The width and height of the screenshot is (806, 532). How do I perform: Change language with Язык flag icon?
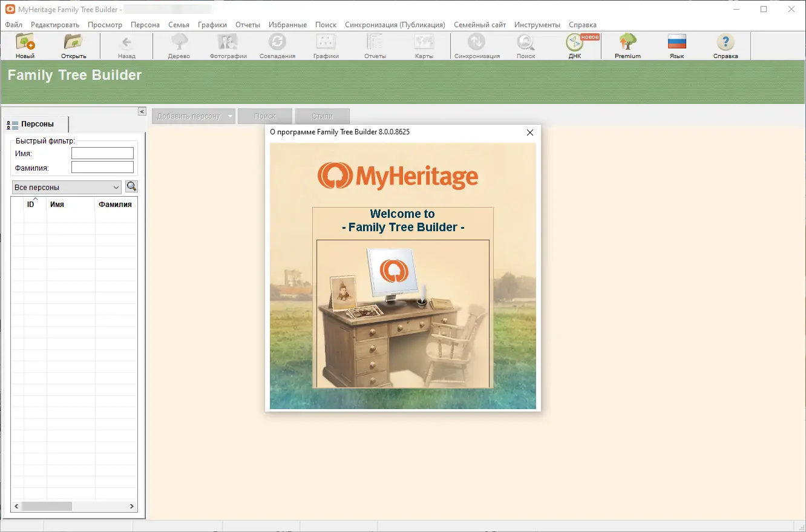coord(677,44)
